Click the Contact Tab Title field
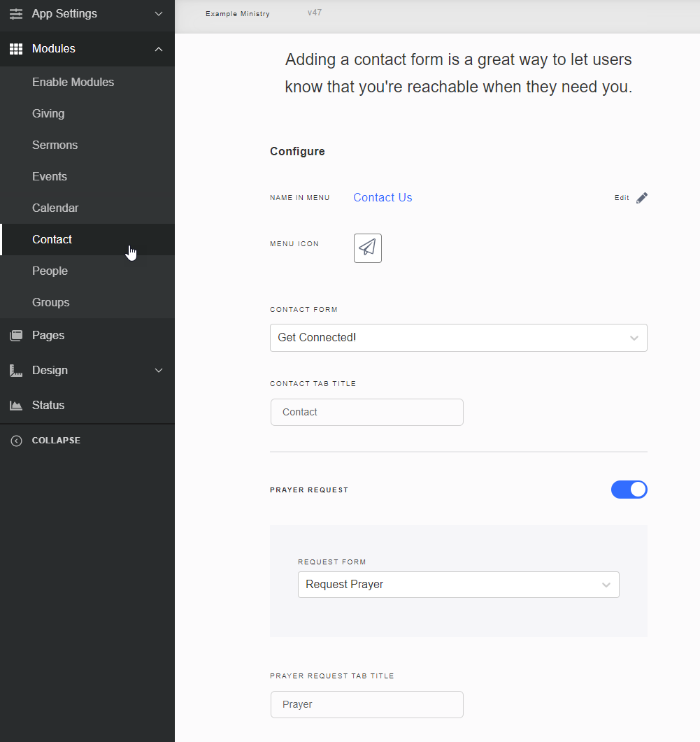The image size is (700, 742). (x=366, y=412)
